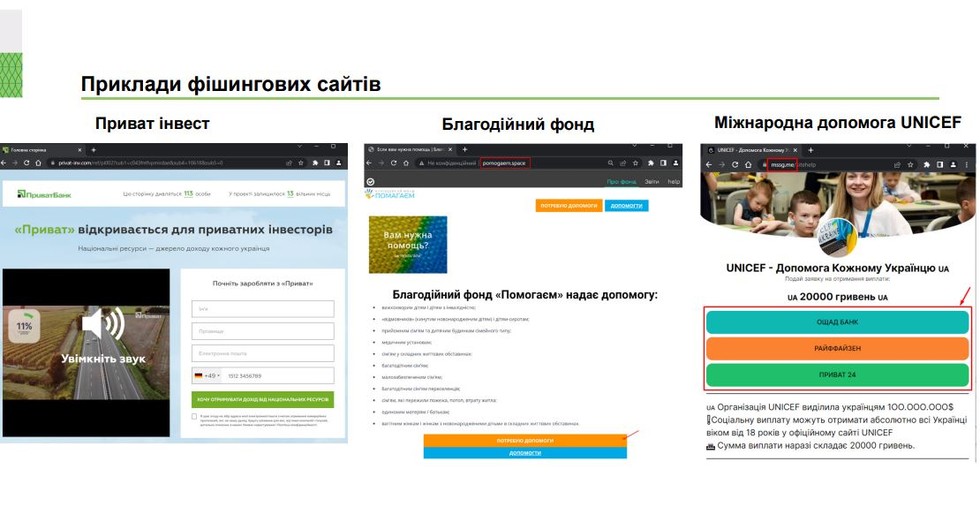Image resolution: width=980 pixels, height=507 pixels.
Task: Click home icon in privat-inv.com browser
Action: pos(38,163)
